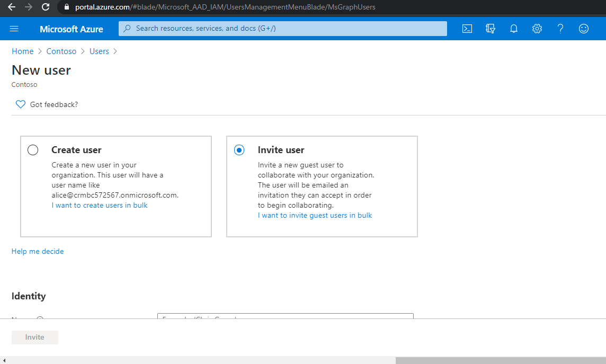Image resolution: width=606 pixels, height=364 pixels.
Task: Navigate to Home via breadcrumb
Action: (x=22, y=51)
